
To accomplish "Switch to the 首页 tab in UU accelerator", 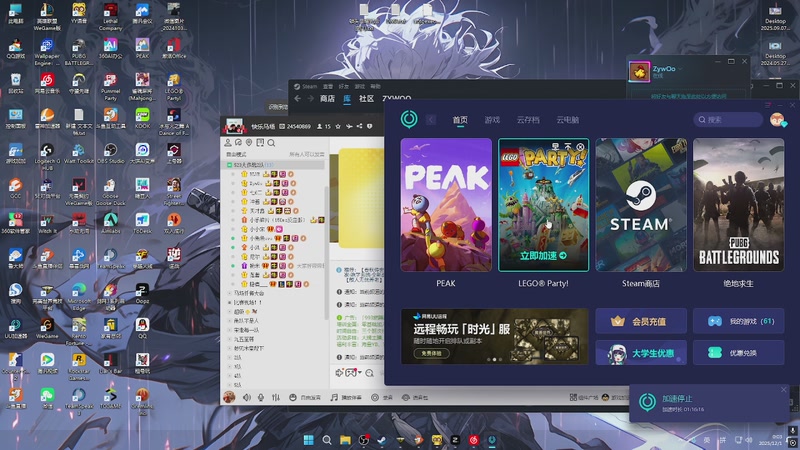I will (x=460, y=120).
